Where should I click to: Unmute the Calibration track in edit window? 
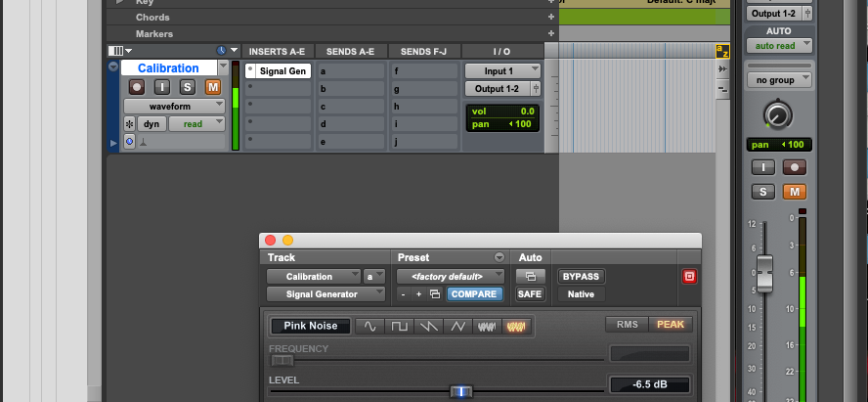[212, 87]
